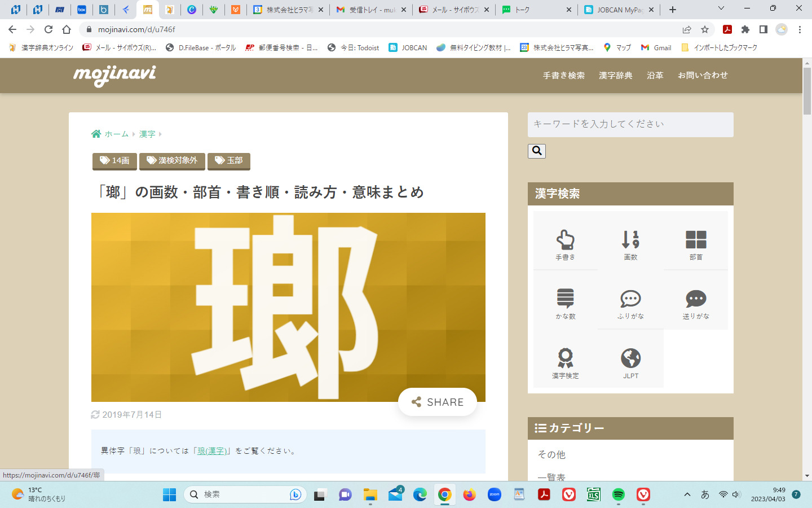Expand the browser tab search chevron
812x508 pixels.
(721, 8)
